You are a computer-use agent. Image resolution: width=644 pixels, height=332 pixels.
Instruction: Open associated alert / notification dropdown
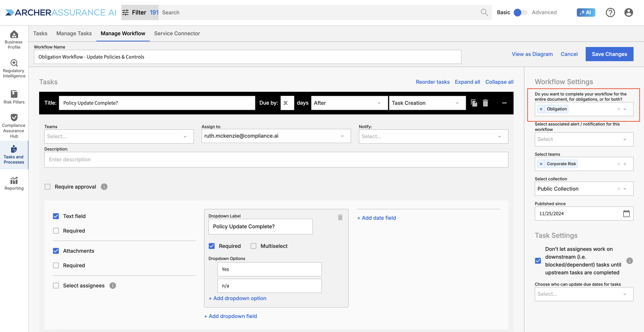(x=584, y=139)
